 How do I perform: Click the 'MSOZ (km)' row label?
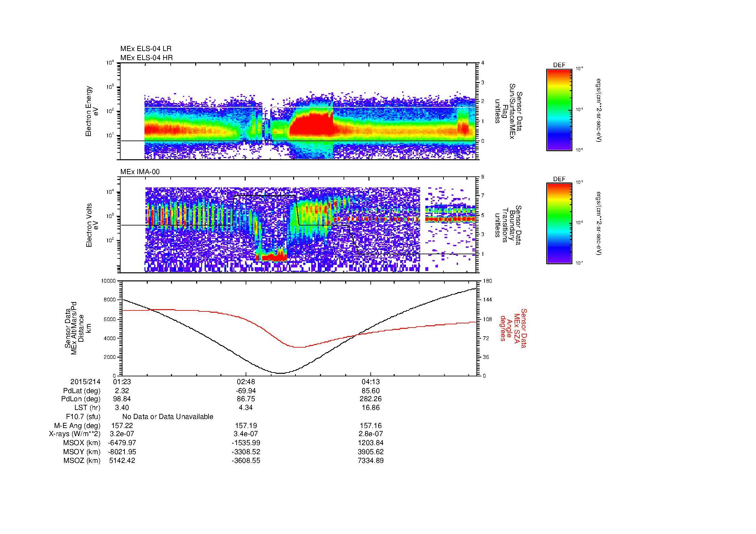(82, 461)
